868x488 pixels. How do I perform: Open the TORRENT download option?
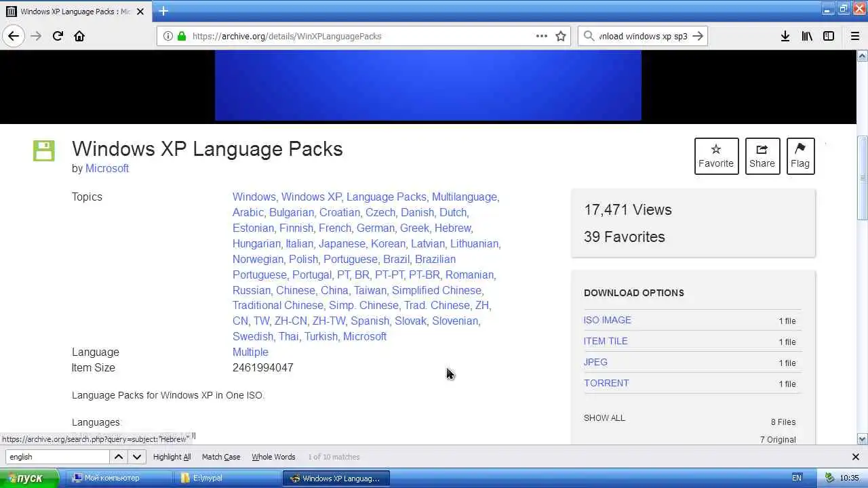point(606,383)
